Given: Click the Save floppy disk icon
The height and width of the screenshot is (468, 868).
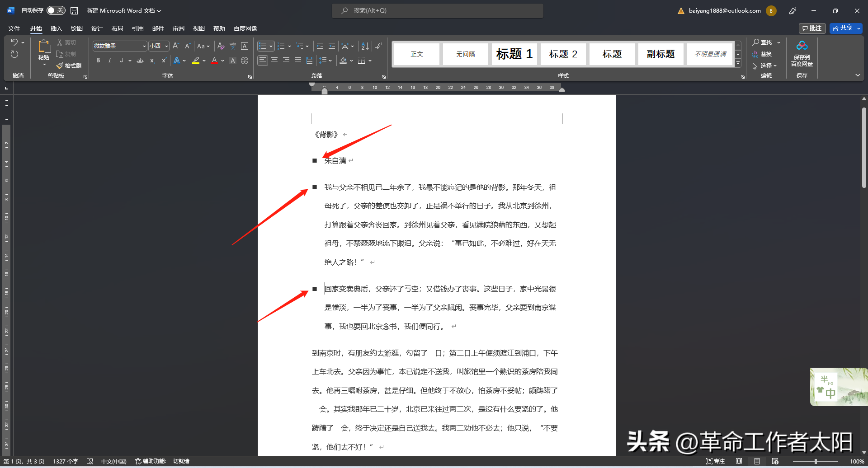Looking at the screenshot, I should point(74,10).
